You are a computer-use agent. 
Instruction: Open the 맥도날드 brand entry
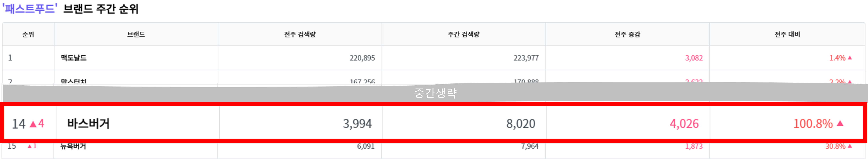74,58
